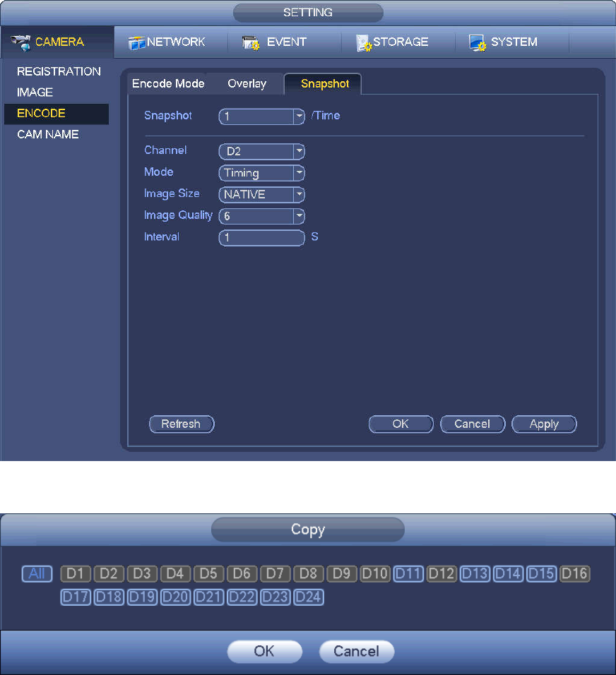Click the Refresh button
Image resolution: width=616 pixels, height=675 pixels.
coord(182,424)
